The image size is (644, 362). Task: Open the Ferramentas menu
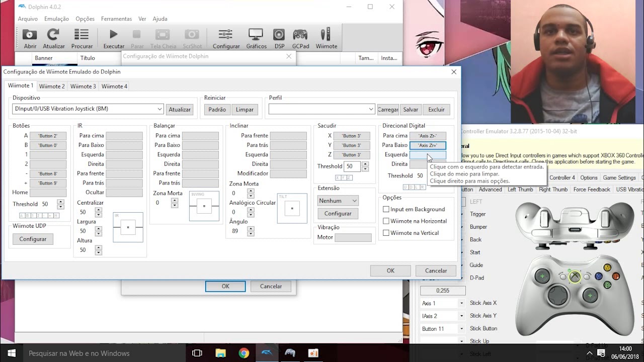point(116,19)
